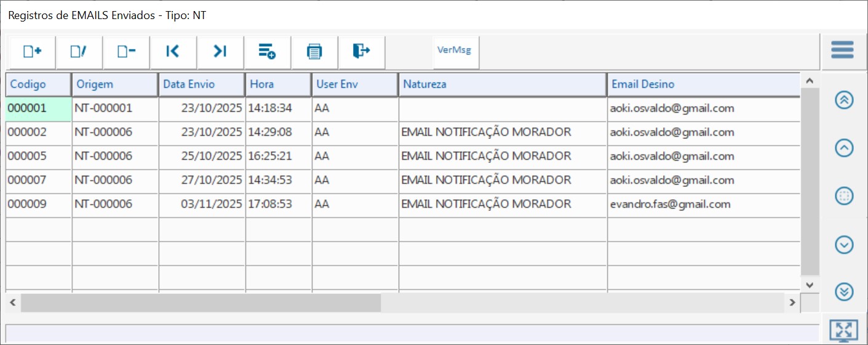Screen dimensions: 868x345
Task: Select the row with code 000009
Action: pyautogui.click(x=38, y=204)
